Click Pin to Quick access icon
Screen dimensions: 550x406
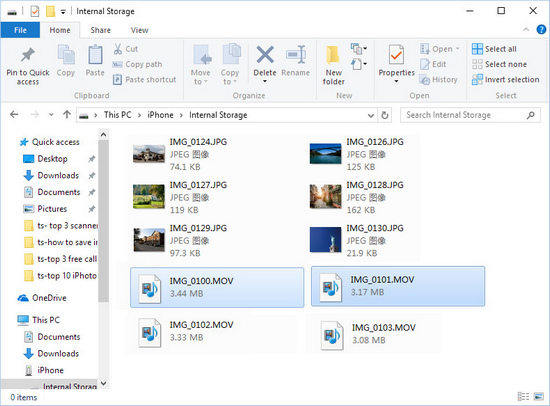pyautogui.click(x=28, y=55)
